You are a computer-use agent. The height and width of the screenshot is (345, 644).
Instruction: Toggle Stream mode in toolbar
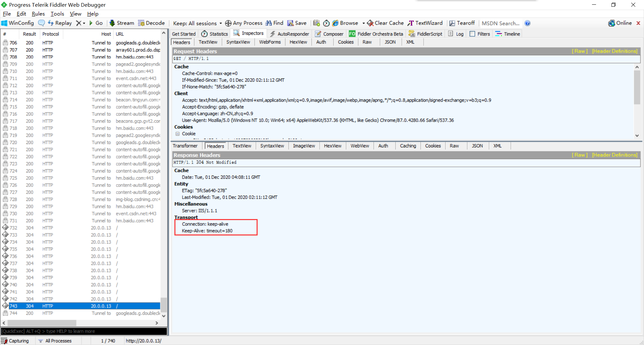122,23
